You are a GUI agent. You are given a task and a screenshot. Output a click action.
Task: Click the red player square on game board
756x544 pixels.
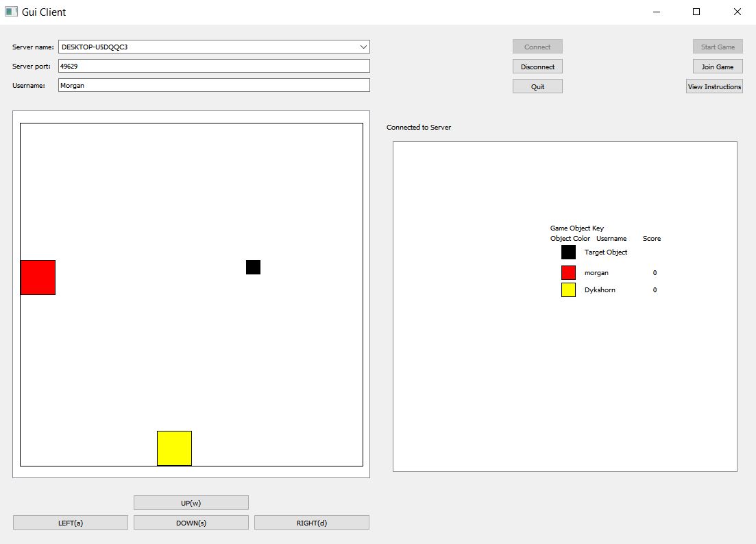[x=38, y=277]
